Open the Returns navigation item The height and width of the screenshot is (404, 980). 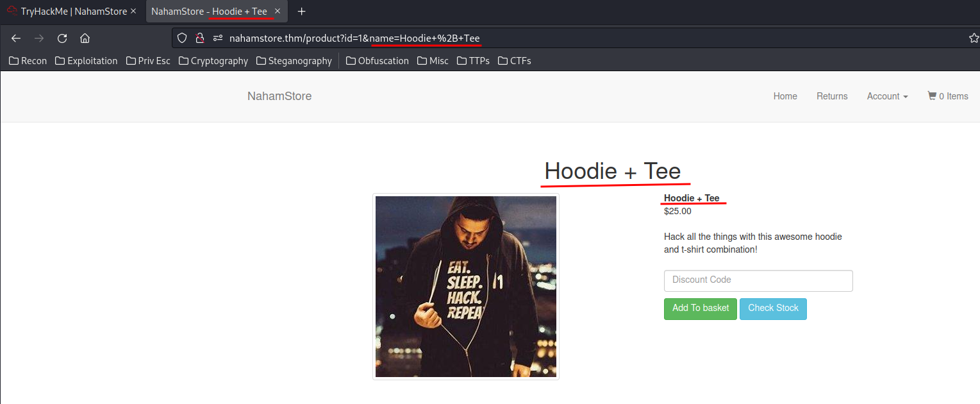pos(832,96)
